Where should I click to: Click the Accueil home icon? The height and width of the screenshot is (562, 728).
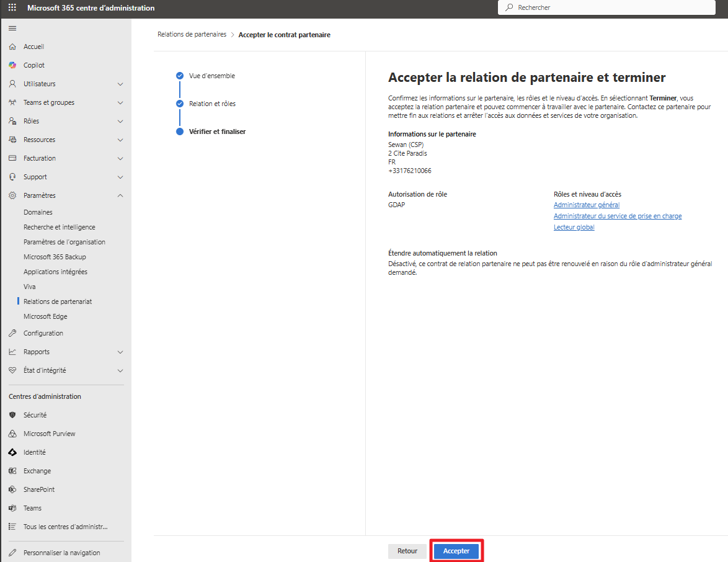coord(12,47)
